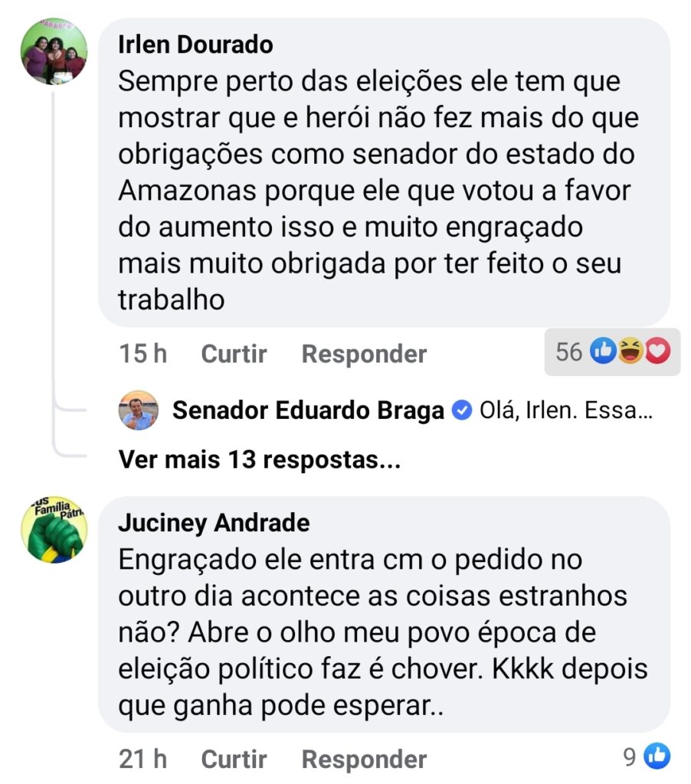Viewport: 691px width, 784px height.
Task: Click the laughing emoji reaction icon
Action: pos(631,351)
